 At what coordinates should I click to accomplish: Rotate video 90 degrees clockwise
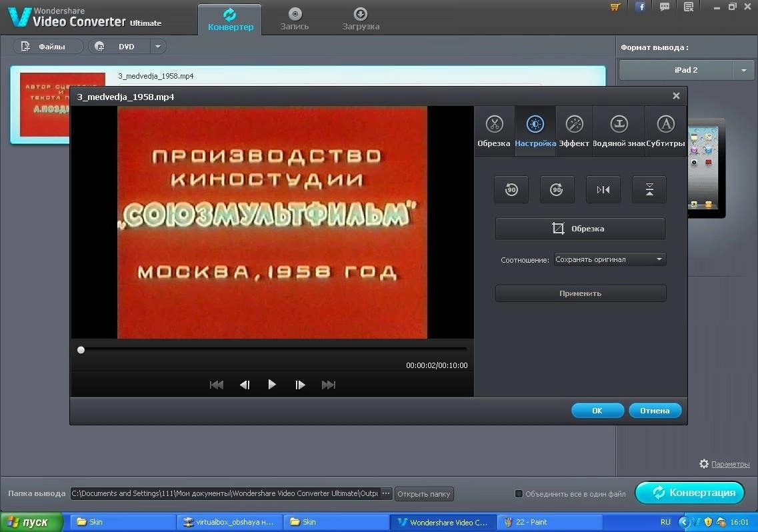point(557,189)
